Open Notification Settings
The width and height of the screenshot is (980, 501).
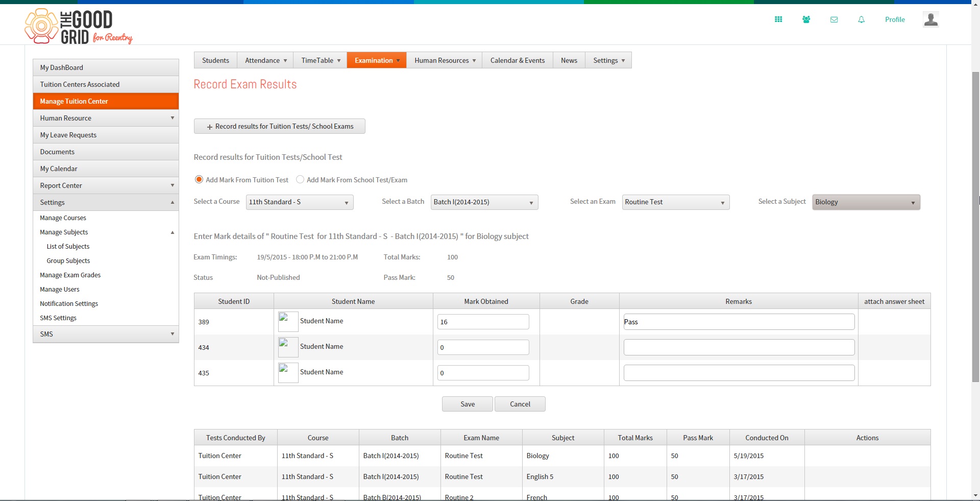tap(69, 303)
